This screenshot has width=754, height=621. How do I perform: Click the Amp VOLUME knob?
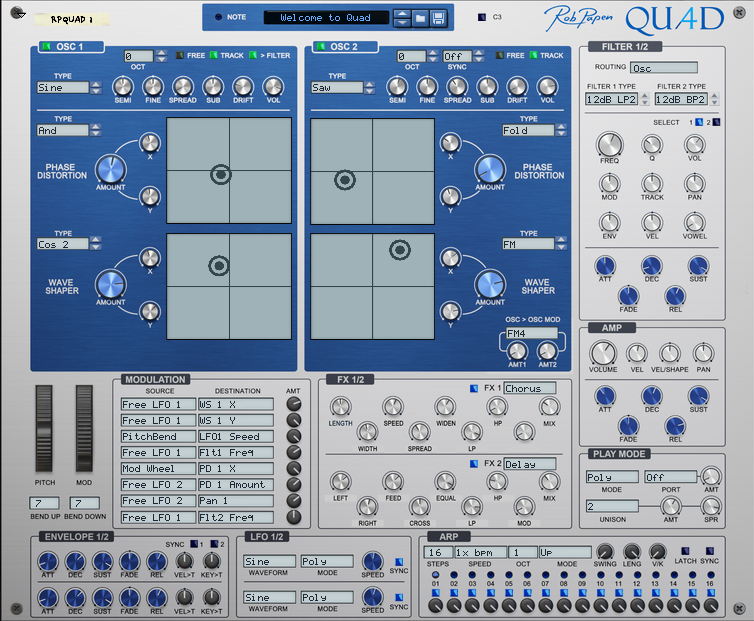coord(603,353)
